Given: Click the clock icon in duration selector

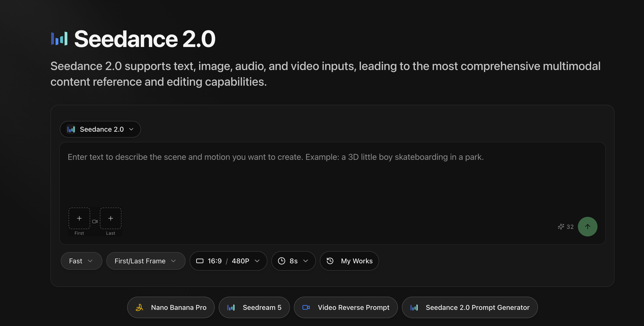Looking at the screenshot, I should pos(282,261).
